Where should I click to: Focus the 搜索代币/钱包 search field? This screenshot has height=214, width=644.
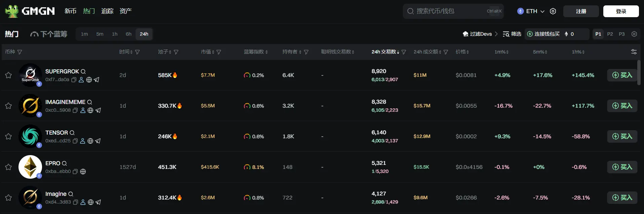point(447,11)
